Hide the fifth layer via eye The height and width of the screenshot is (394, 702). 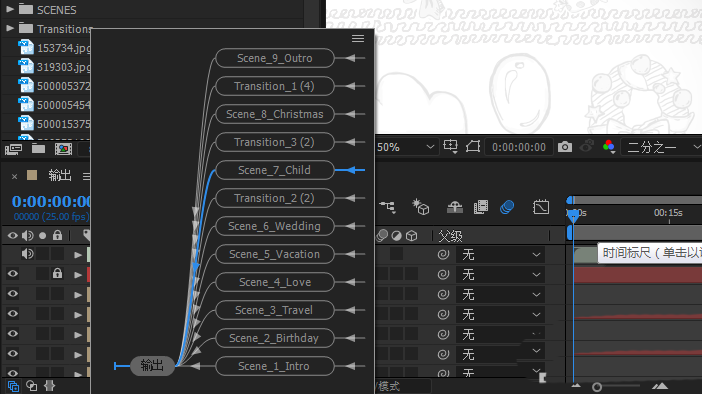pos(13,334)
